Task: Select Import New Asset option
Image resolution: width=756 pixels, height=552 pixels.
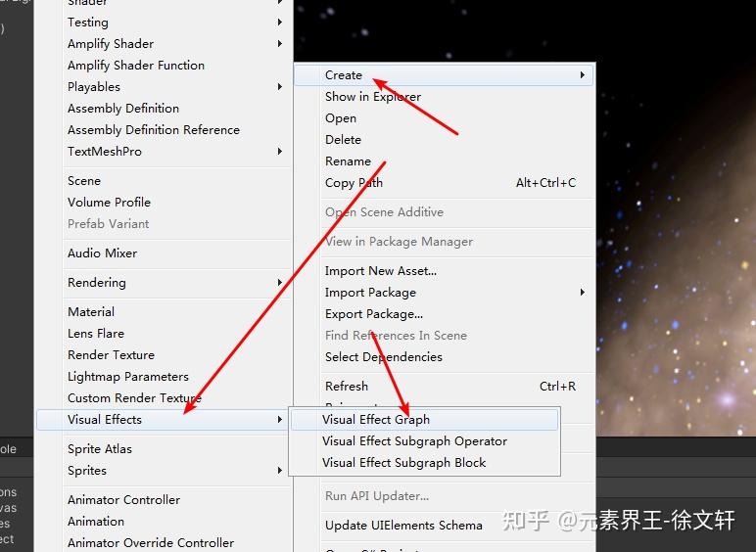Action: click(443, 271)
